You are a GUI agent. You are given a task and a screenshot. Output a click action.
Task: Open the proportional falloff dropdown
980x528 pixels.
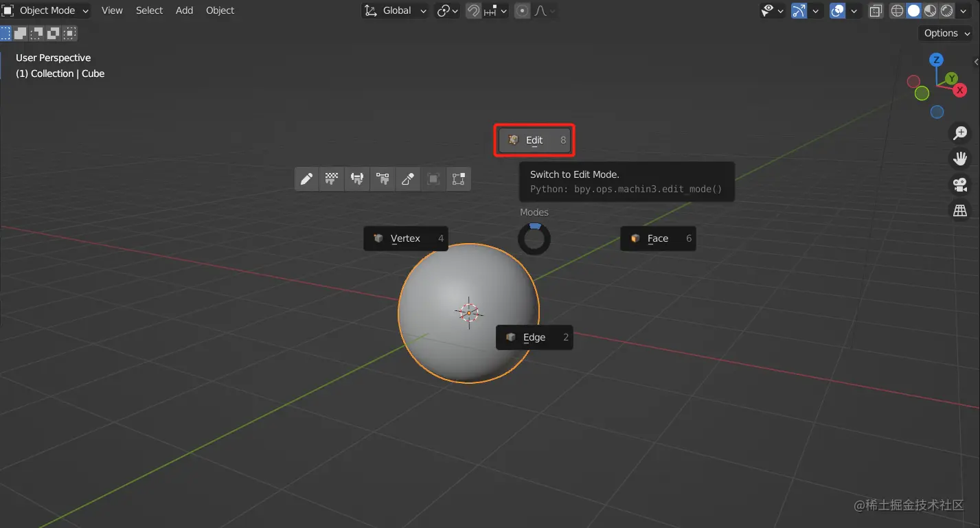tap(545, 10)
